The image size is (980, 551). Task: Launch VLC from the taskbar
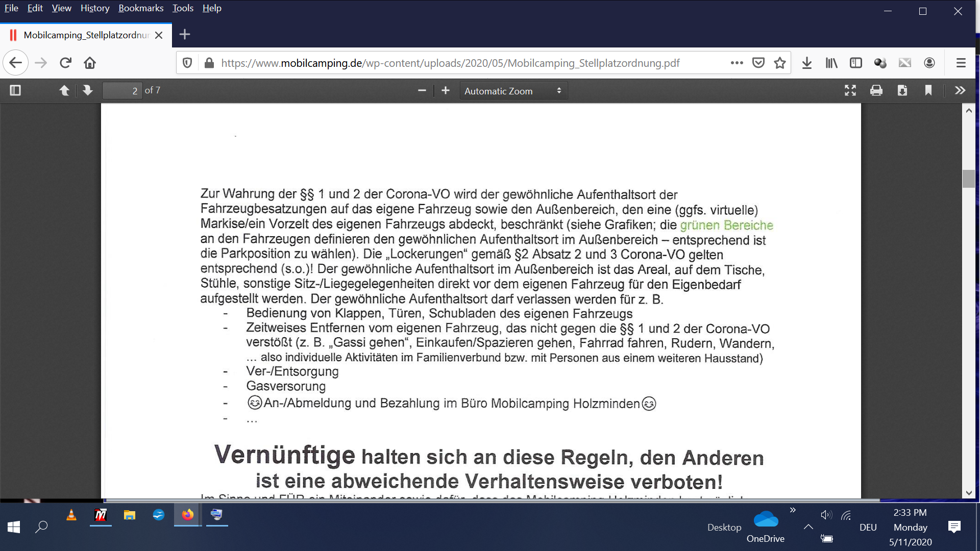pos(71,515)
